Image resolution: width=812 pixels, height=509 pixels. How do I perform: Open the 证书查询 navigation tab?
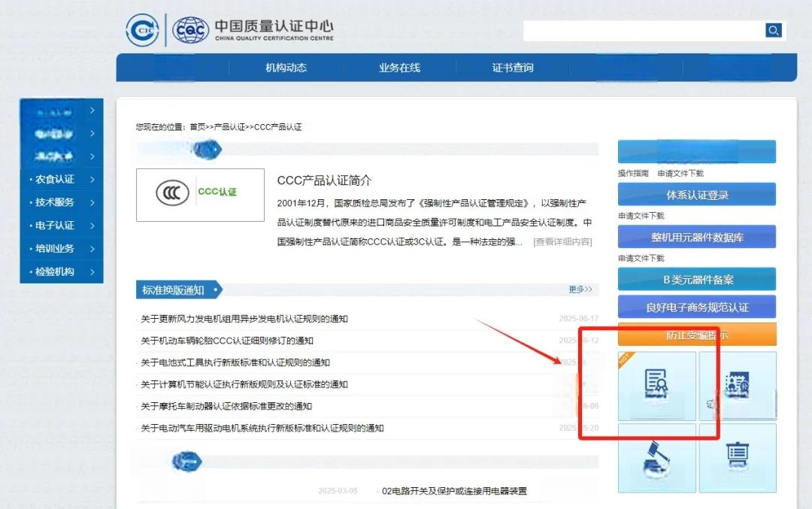(513, 68)
